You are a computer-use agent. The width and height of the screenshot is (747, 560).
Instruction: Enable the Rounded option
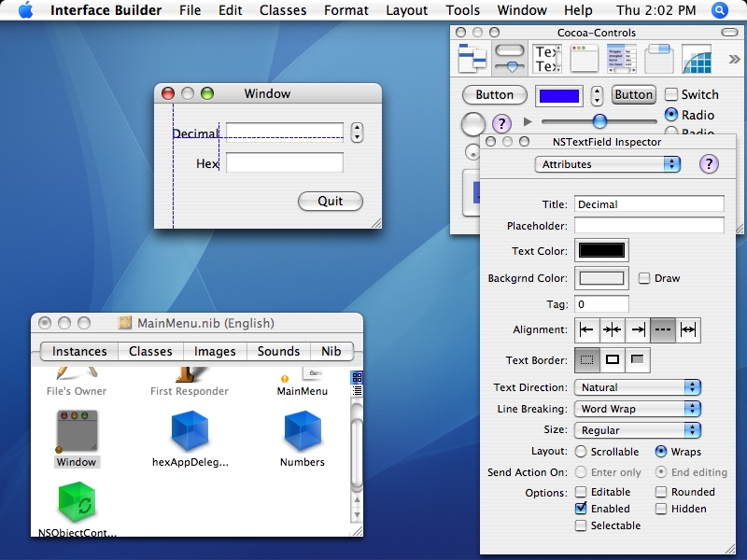pos(661,492)
